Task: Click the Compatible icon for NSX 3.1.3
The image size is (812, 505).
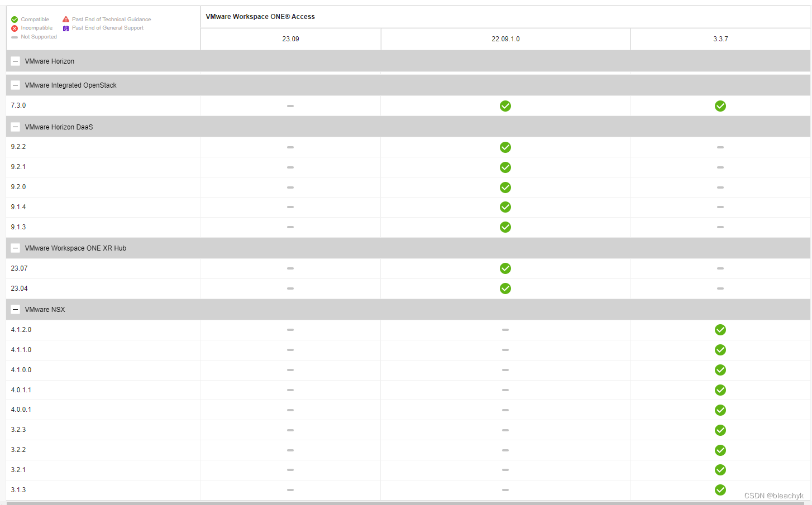Action: [720, 490]
